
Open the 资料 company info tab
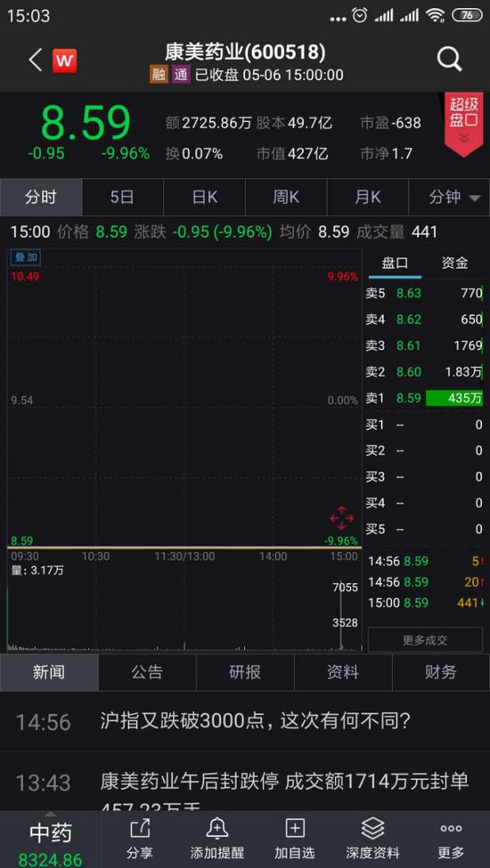(343, 672)
